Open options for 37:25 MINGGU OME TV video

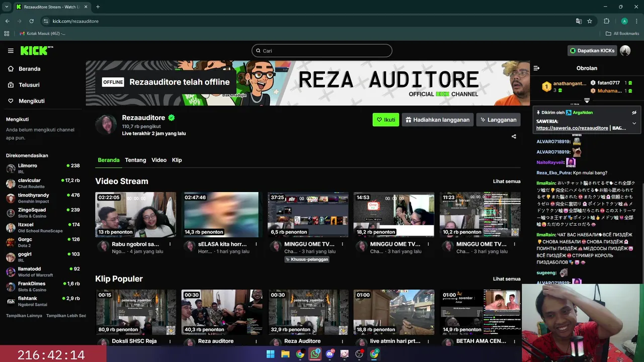point(343,244)
